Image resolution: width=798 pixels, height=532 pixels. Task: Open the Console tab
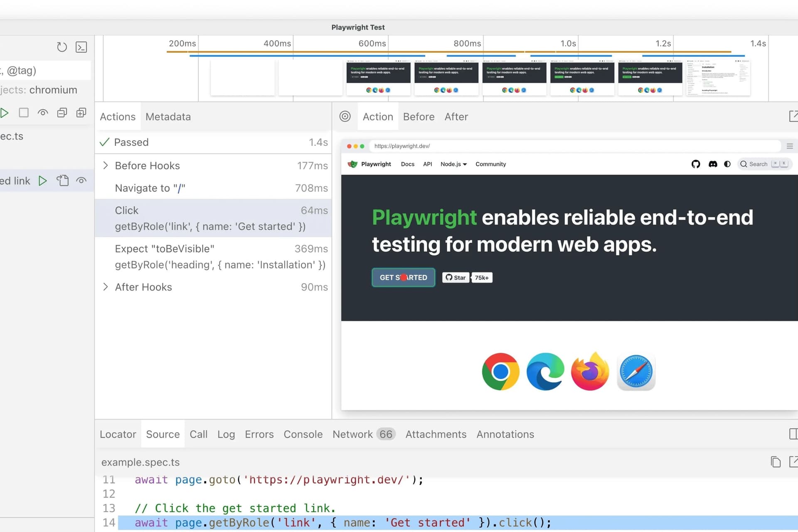(303, 434)
